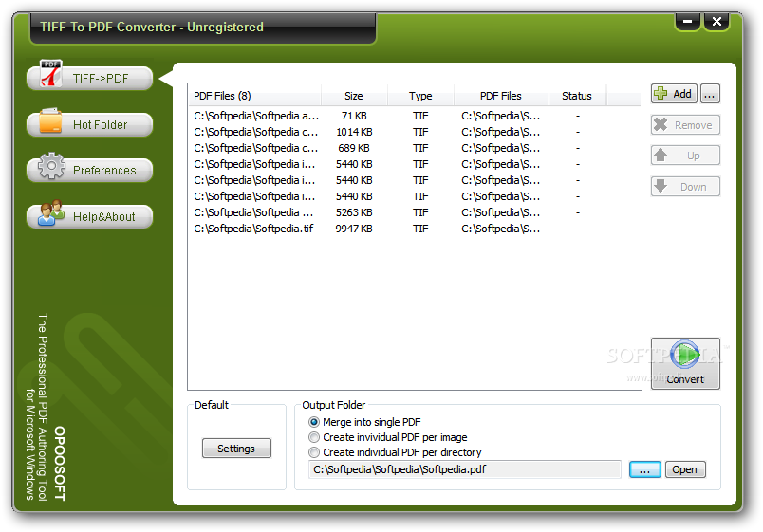Open Preferences section
763x532 pixels.
pyautogui.click(x=89, y=170)
